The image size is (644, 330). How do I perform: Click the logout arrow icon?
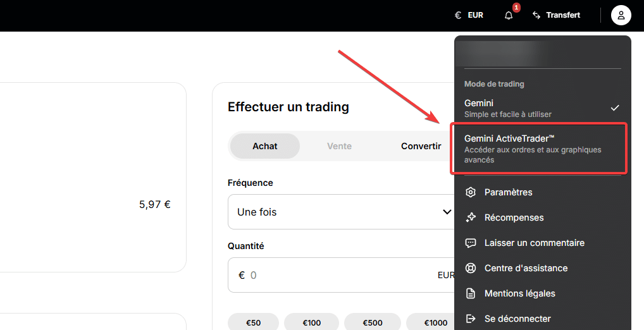pos(470,319)
